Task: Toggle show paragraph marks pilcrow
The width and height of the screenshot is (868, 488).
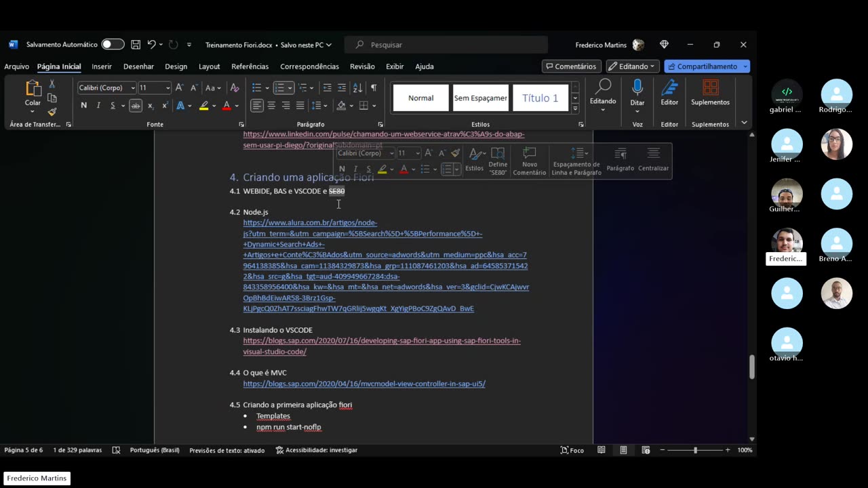Action: [374, 87]
